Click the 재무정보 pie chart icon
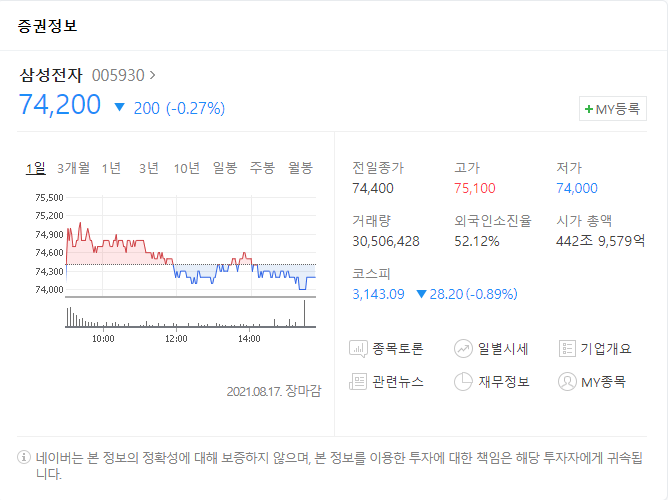 coord(463,382)
